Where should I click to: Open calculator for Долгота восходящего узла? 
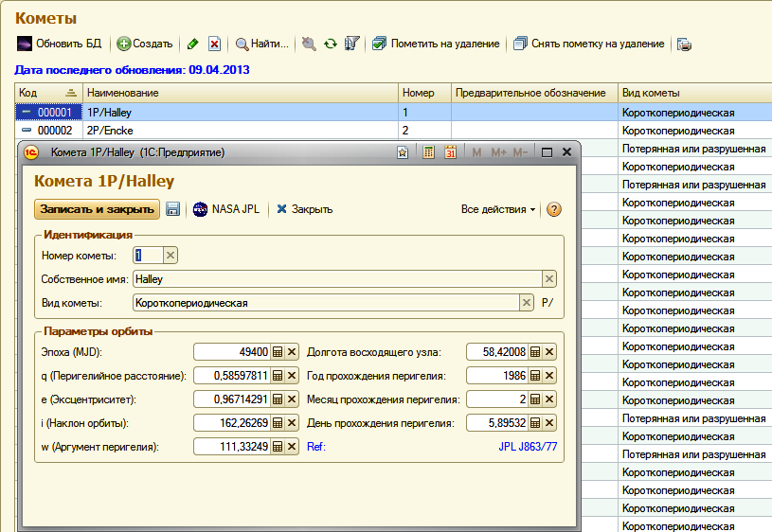535,352
